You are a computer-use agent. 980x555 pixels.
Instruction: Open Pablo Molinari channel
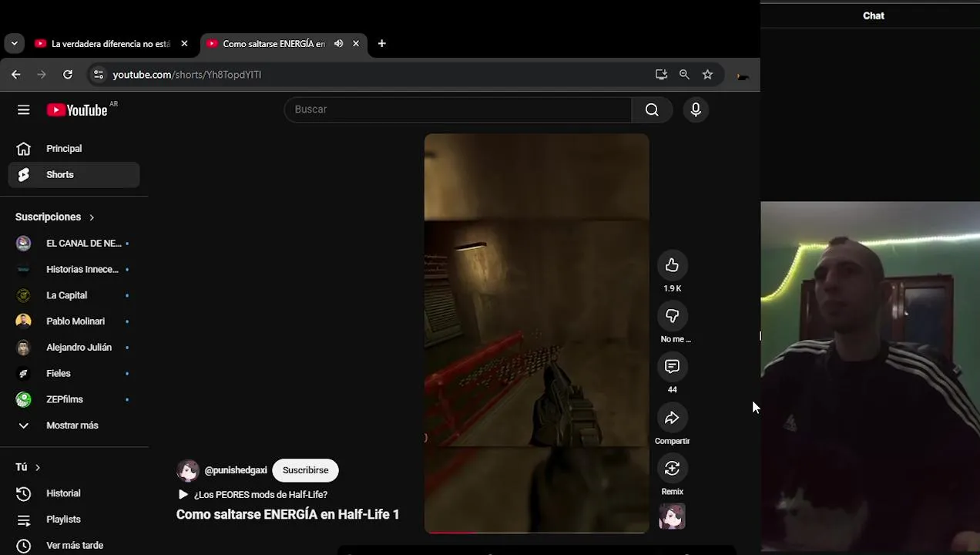(x=74, y=321)
